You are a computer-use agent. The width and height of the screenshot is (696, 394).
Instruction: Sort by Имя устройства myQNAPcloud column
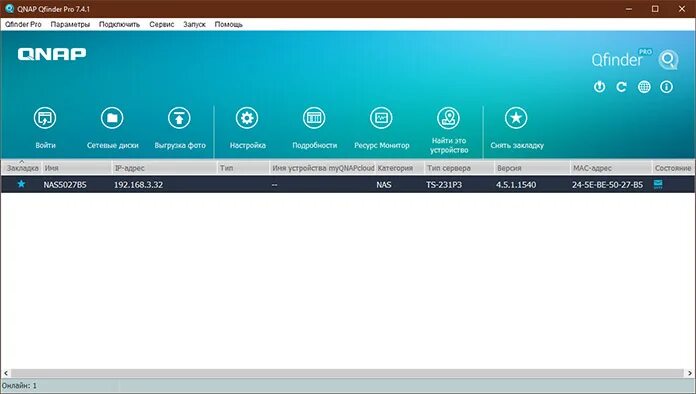coord(323,168)
